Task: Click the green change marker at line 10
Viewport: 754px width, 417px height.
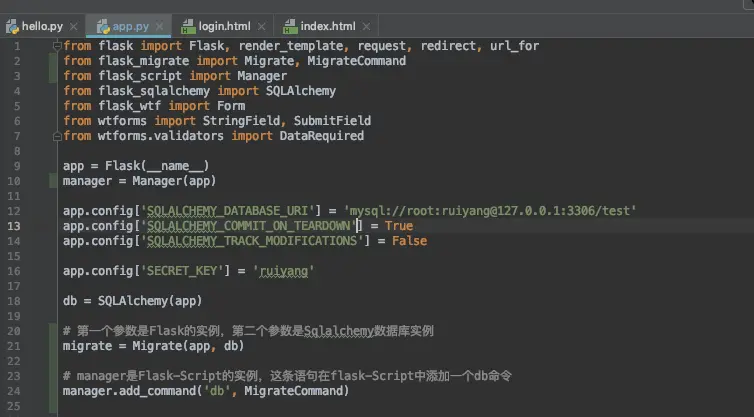Action: [53, 181]
